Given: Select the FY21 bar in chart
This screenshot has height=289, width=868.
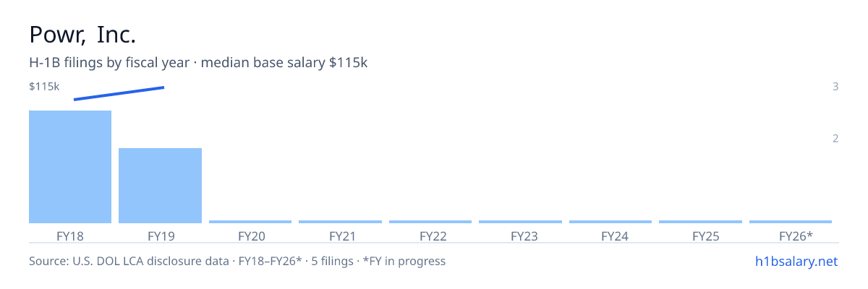Looking at the screenshot, I should pyautogui.click(x=340, y=222).
